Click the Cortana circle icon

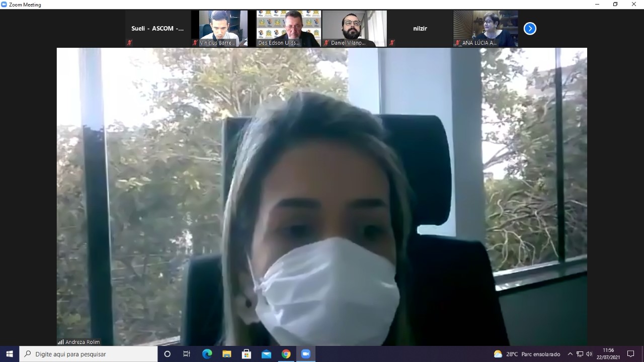click(168, 354)
